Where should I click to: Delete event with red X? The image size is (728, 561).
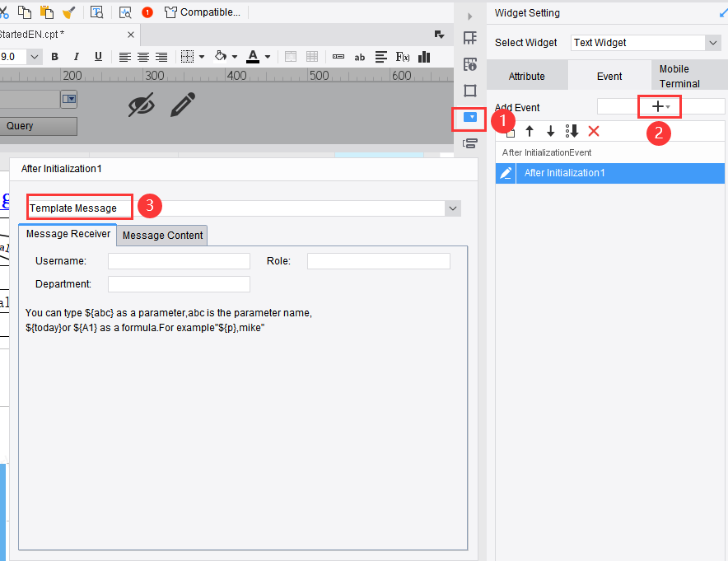point(594,132)
